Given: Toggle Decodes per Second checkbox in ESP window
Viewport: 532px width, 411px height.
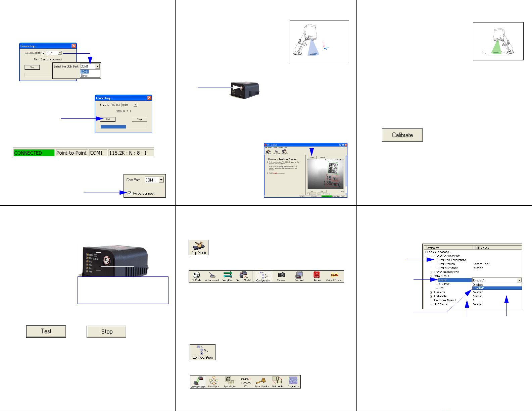Looking at the screenshot, I should pyautogui.click(x=308, y=194).
